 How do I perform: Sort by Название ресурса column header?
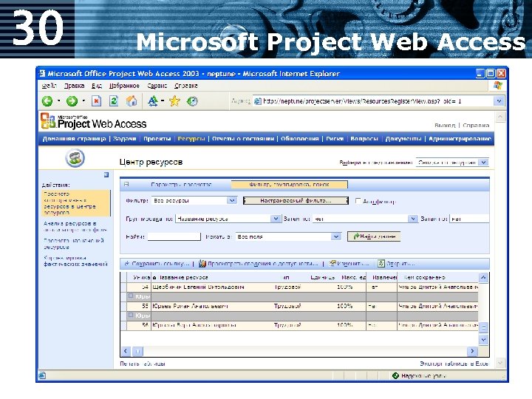tap(183, 278)
